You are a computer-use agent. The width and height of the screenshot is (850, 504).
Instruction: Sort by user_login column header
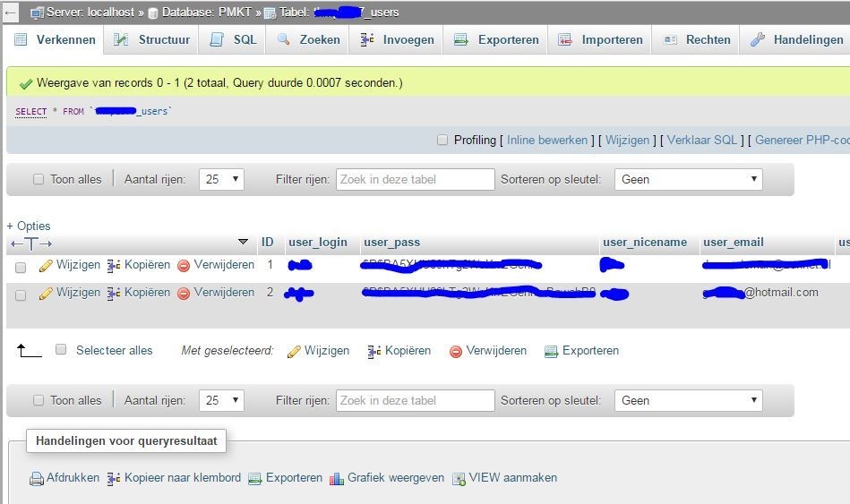pos(318,243)
